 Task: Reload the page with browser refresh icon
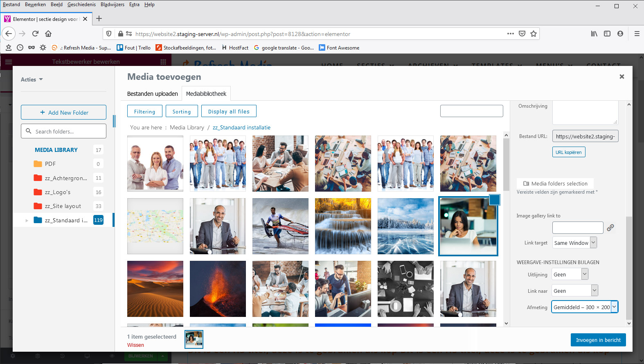(x=35, y=34)
